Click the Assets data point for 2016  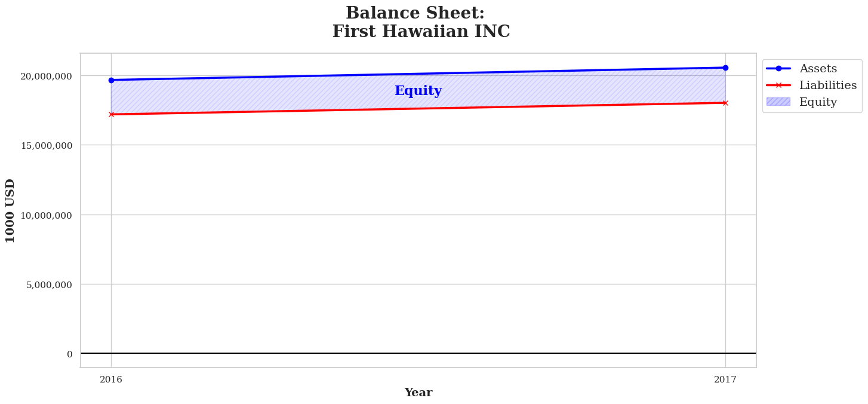click(x=111, y=80)
